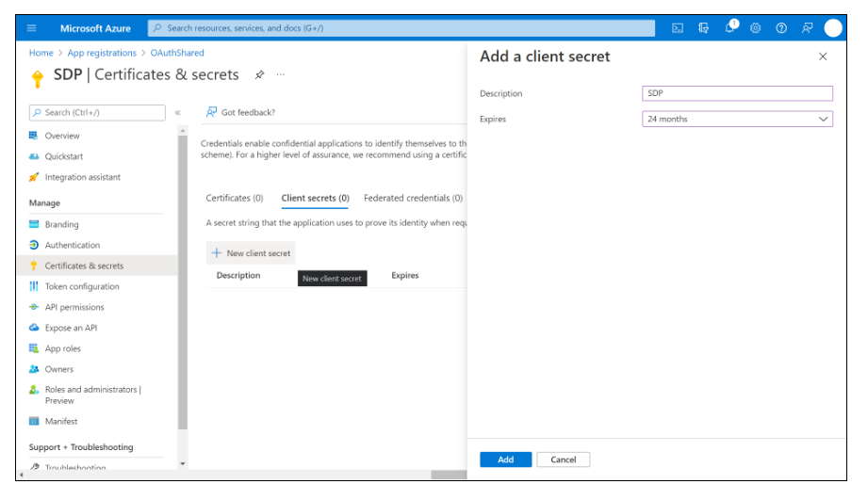
Task: Switch to Federated credentials tab
Action: [413, 199]
